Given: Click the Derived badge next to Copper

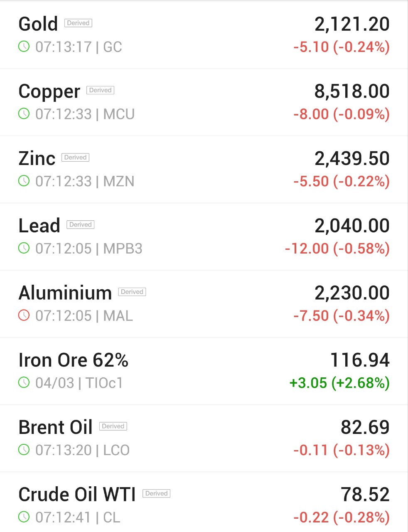Looking at the screenshot, I should click(x=100, y=90).
